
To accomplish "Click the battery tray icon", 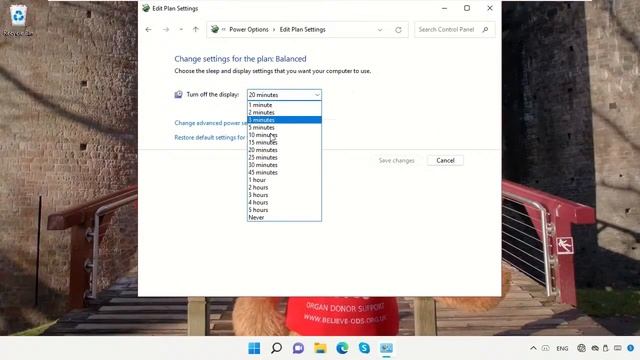I will click(606, 348).
